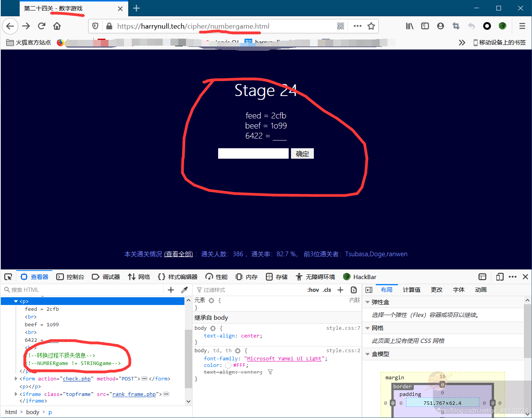Image resolution: width=532 pixels, height=418 pixels.
Task: Close the developer tools panel
Action: (525, 277)
